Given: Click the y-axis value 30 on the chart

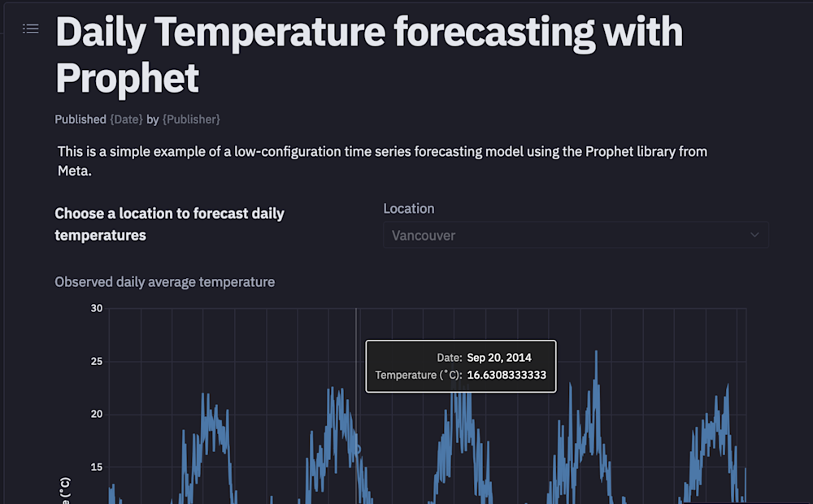Looking at the screenshot, I should pyautogui.click(x=96, y=308).
